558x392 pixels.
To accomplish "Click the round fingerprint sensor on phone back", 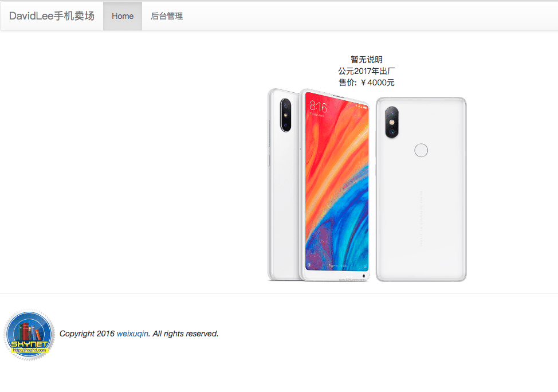I will pyautogui.click(x=421, y=150).
